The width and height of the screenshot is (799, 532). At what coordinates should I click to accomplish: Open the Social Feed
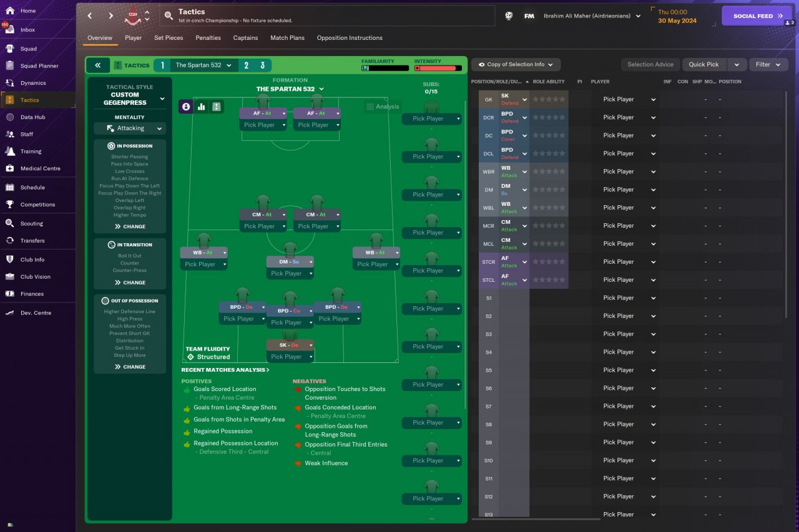pos(757,16)
